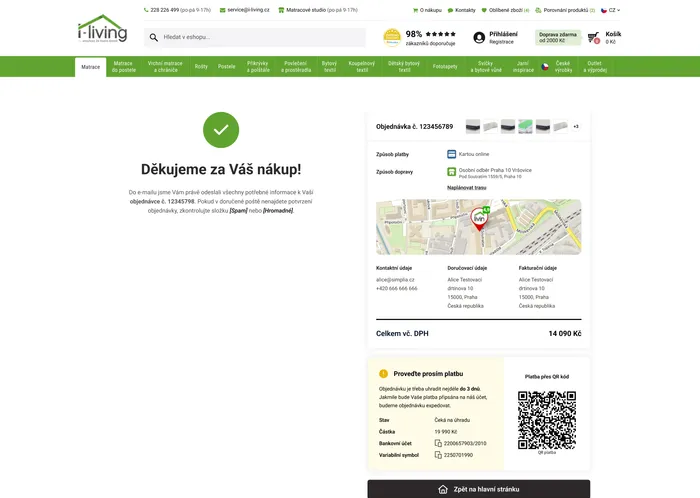The height and width of the screenshot is (498, 700).
Task: Open the Fototapety menu item
Action: tap(445, 66)
